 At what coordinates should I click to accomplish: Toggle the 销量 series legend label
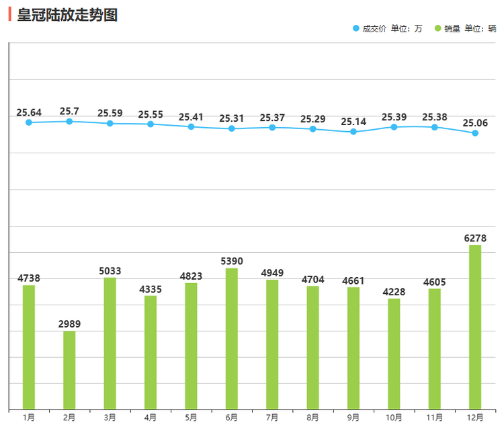(x=470, y=28)
